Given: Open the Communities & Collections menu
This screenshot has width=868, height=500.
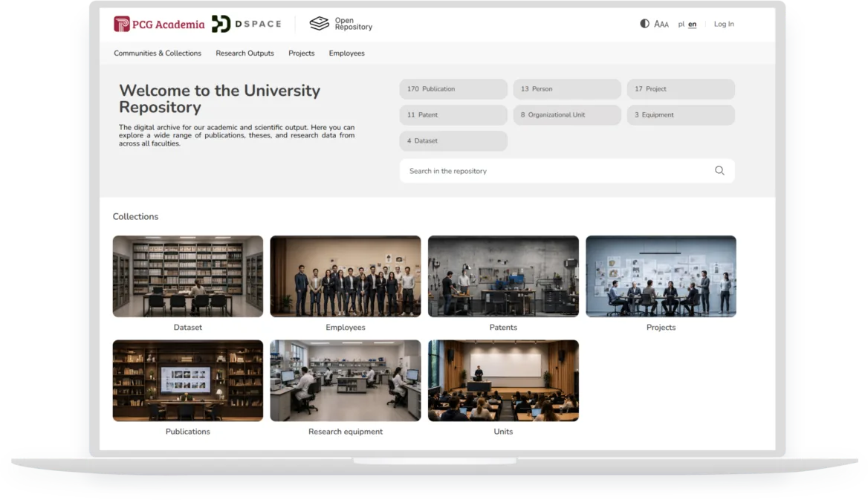Looking at the screenshot, I should (158, 53).
